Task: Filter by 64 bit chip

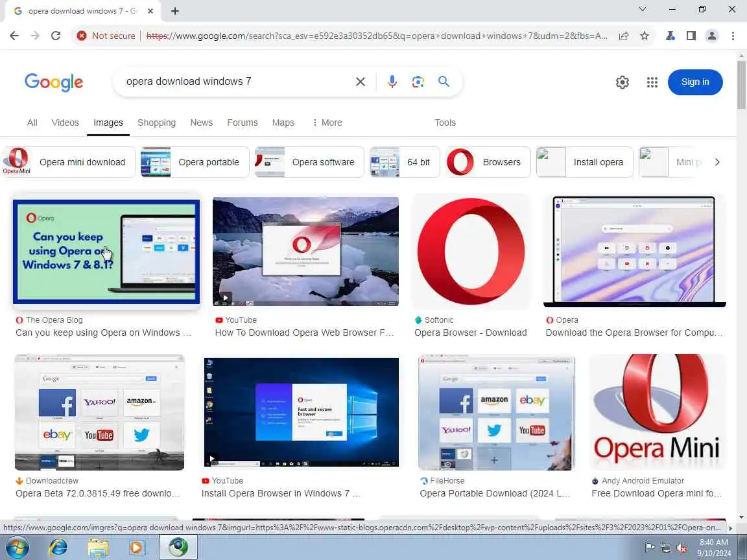Action: coord(405,162)
